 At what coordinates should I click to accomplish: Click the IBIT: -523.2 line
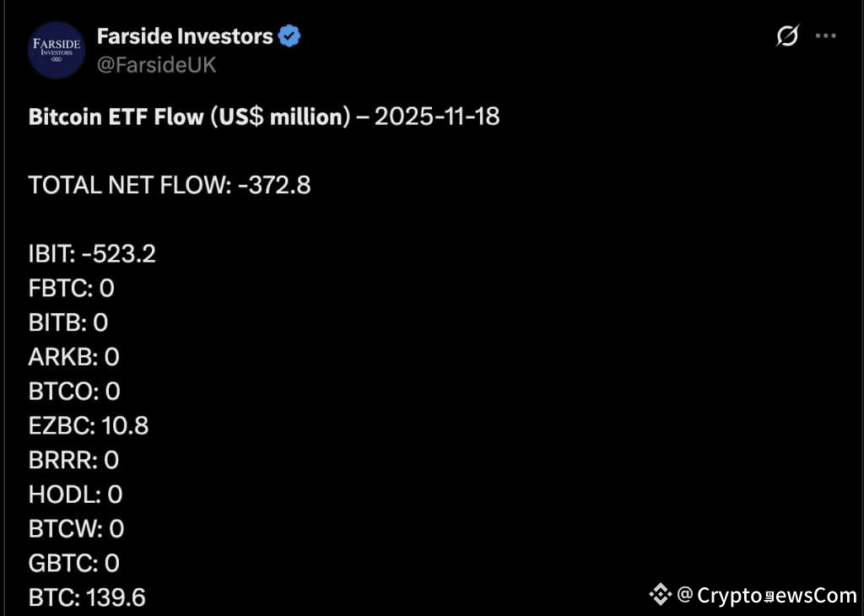92,254
